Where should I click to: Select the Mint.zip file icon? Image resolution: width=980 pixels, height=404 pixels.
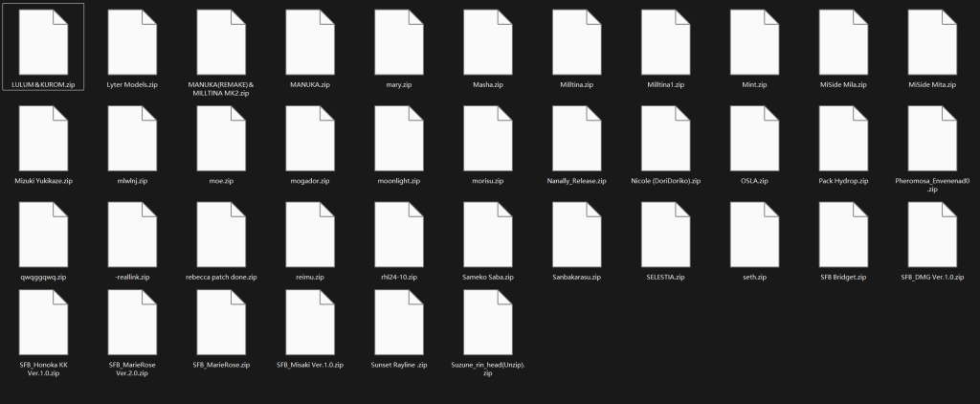(754, 43)
